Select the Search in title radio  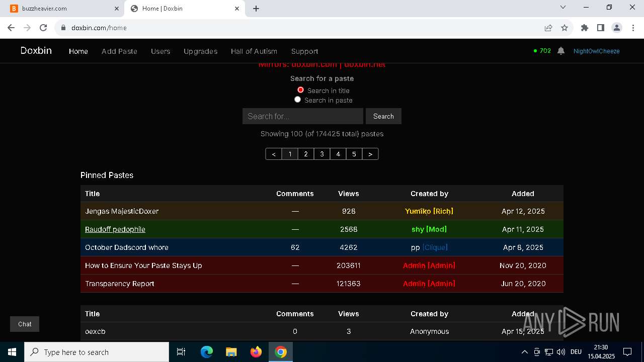tap(300, 90)
